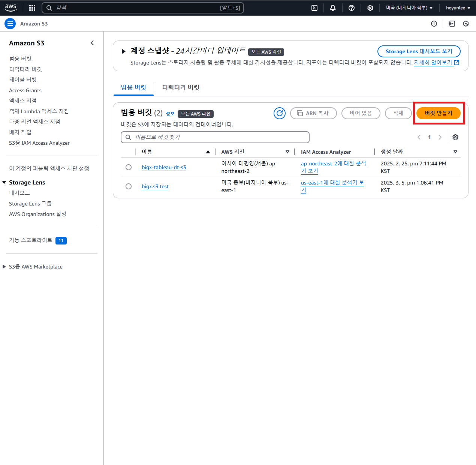
Task: Open AWS 리전 column filter dropdown
Action: coord(287,152)
